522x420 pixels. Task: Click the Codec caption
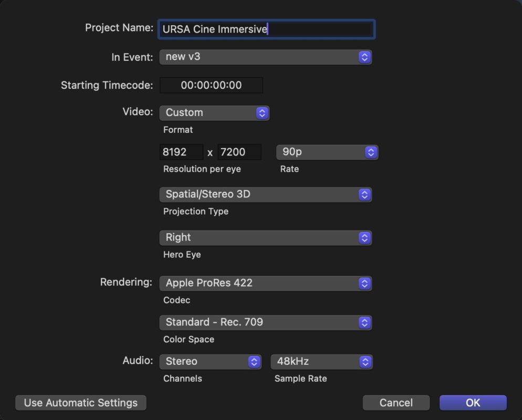[176, 300]
